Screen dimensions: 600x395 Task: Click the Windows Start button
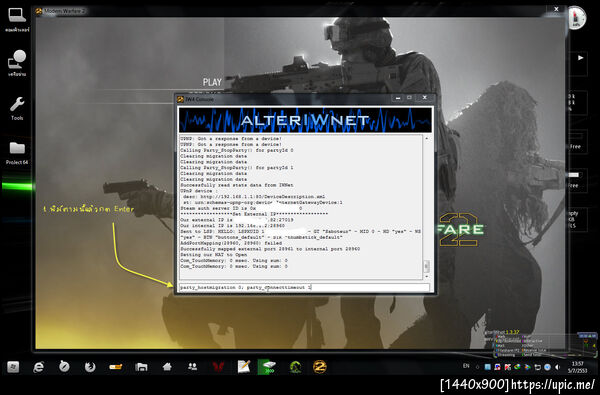13,367
